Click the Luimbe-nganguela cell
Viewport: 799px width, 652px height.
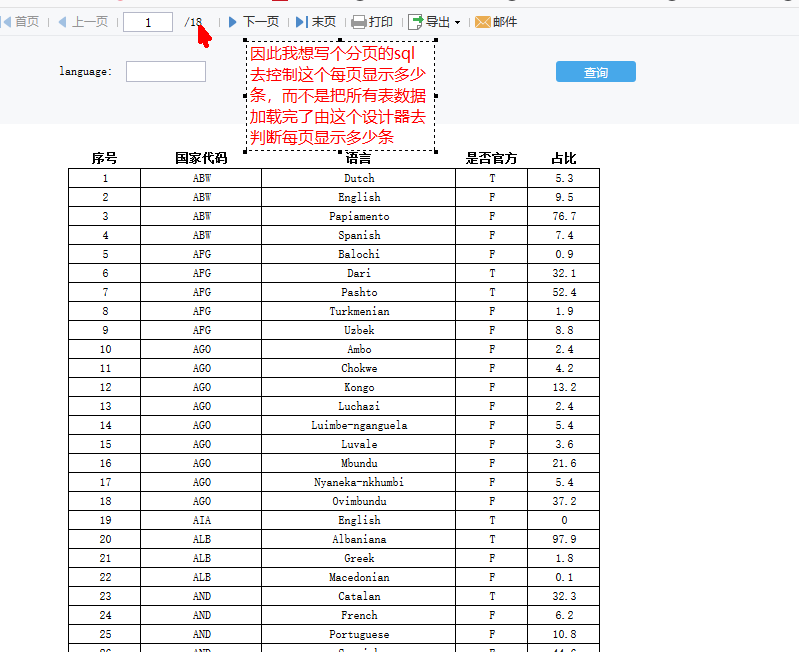[x=359, y=425]
